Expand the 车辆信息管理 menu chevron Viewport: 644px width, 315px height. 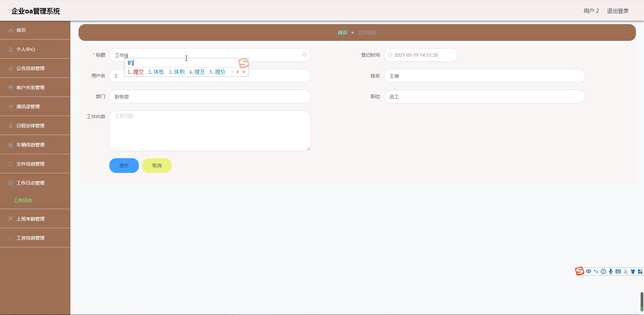[x=62, y=144]
